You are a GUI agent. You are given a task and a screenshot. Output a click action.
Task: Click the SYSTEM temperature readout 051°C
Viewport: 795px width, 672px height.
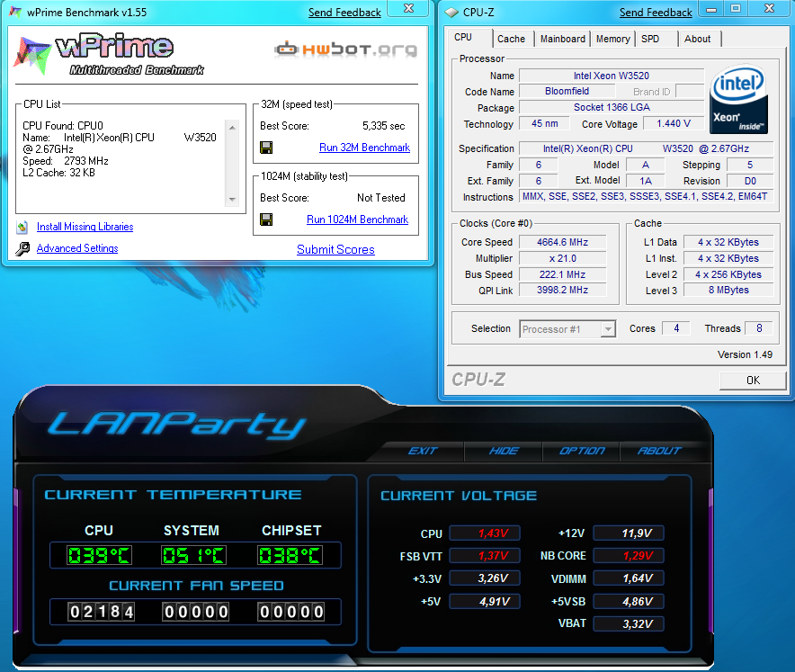[x=193, y=555]
